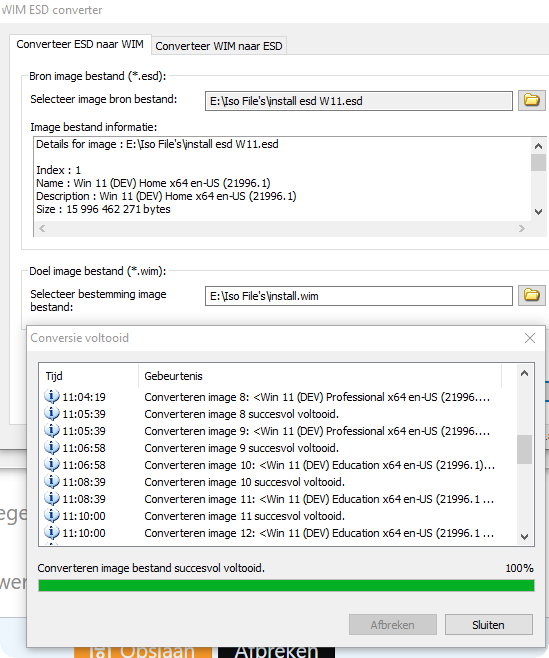Click the Sluiten button
The width and height of the screenshot is (549, 658).
click(x=489, y=625)
